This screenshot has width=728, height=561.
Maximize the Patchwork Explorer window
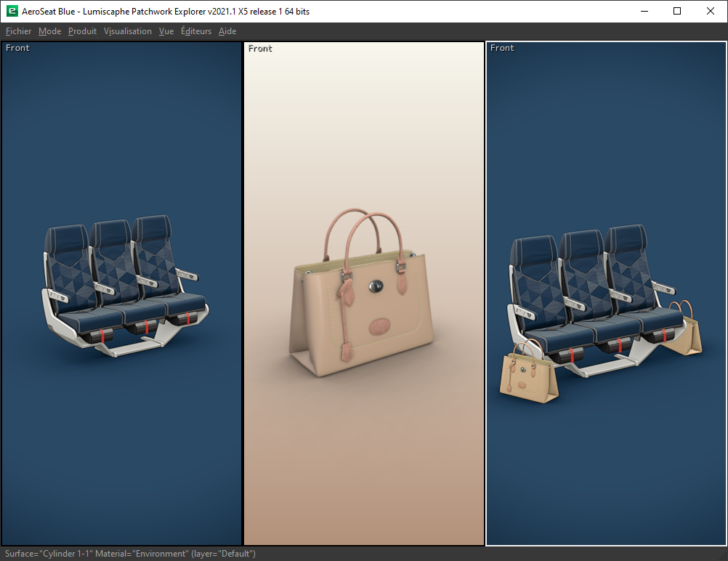click(677, 11)
